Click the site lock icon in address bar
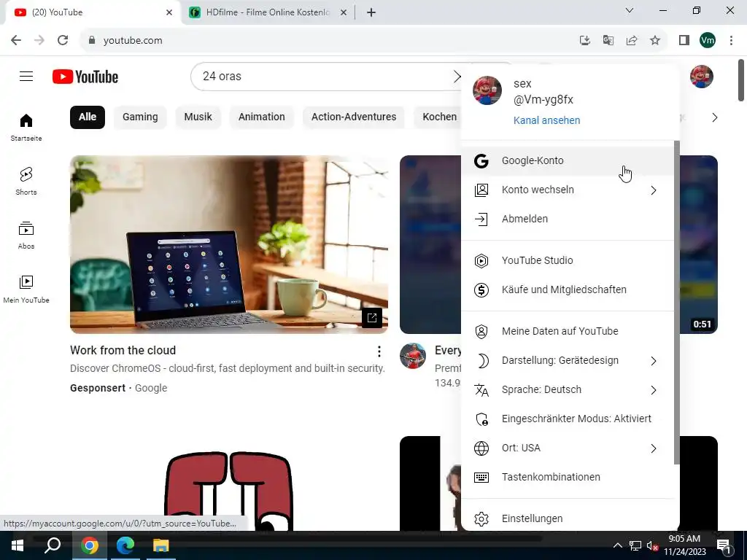 [x=92, y=40]
